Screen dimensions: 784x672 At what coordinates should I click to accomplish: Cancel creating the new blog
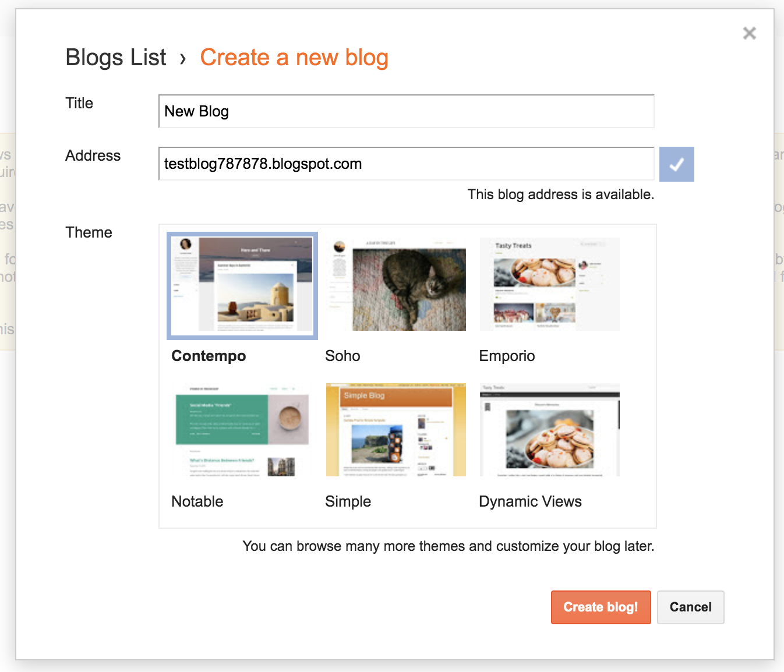pos(690,607)
